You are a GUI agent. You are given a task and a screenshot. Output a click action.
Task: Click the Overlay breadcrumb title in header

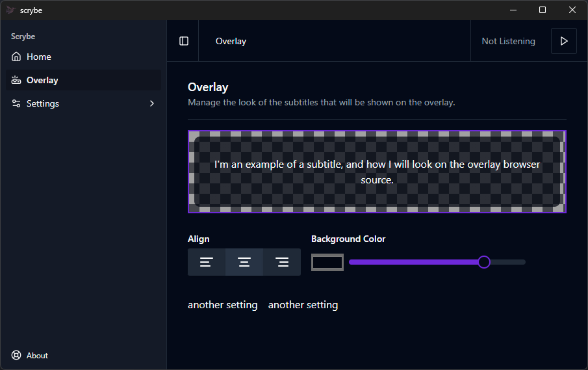(x=231, y=41)
